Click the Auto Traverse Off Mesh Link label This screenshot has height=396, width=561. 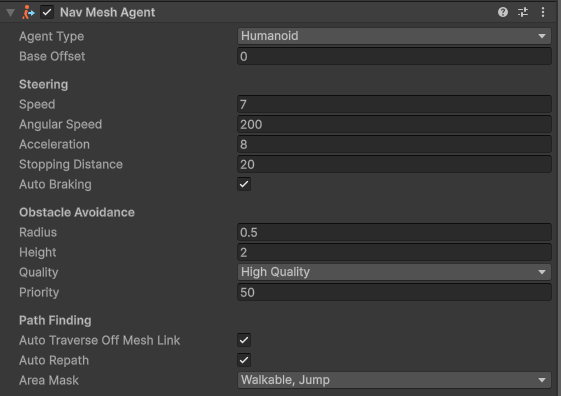point(99,341)
